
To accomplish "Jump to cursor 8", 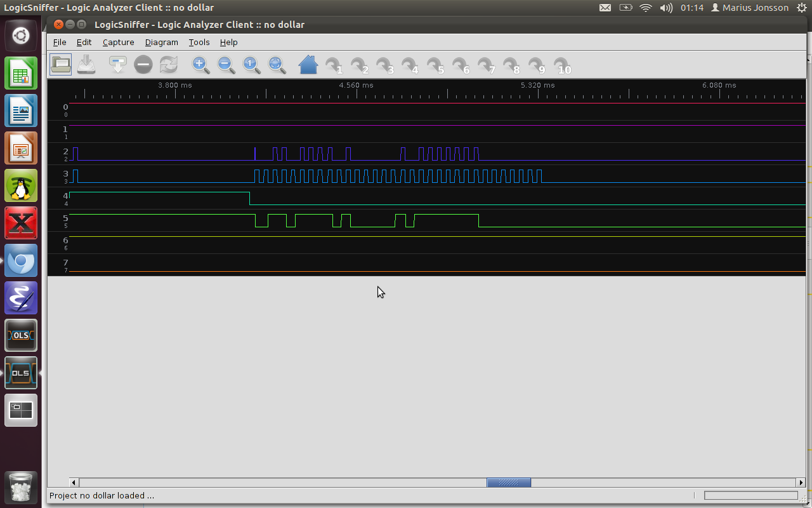I will click(x=511, y=65).
